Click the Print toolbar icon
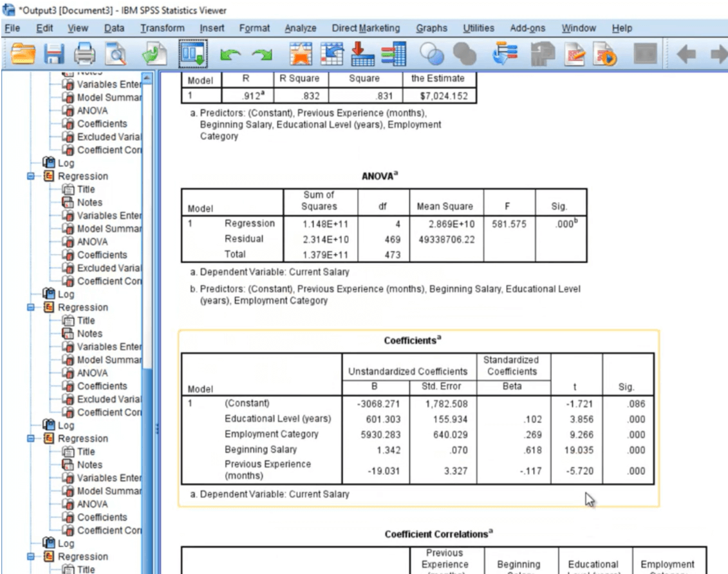This screenshot has width=728, height=574. (x=84, y=54)
